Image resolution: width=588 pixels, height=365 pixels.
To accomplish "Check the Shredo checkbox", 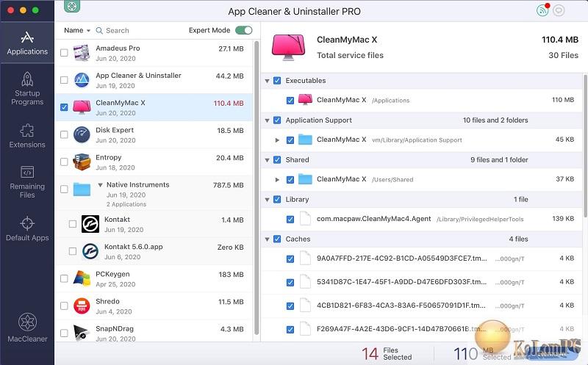I will (x=64, y=306).
